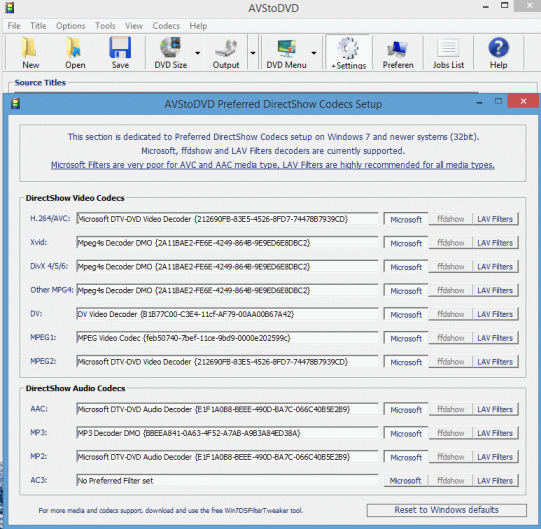Set DivX 4/5/6 codec to LAV Filters
The height and width of the screenshot is (529, 541).
pos(495,267)
